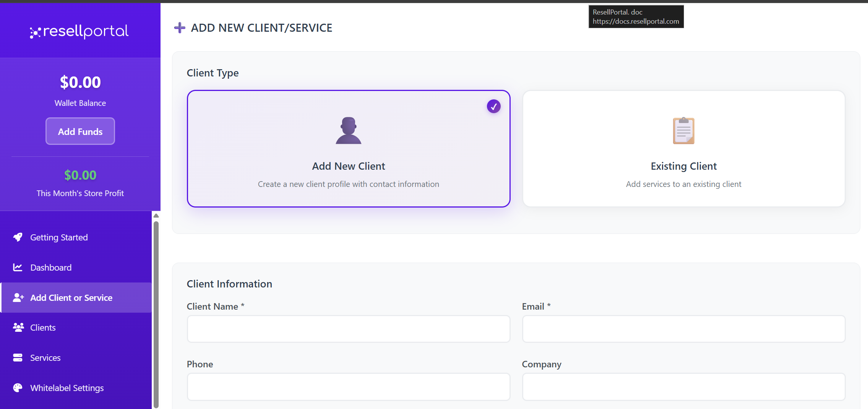Image resolution: width=868 pixels, height=409 pixels.
Task: Click the Whitelabel Settings palette icon
Action: [x=18, y=388]
